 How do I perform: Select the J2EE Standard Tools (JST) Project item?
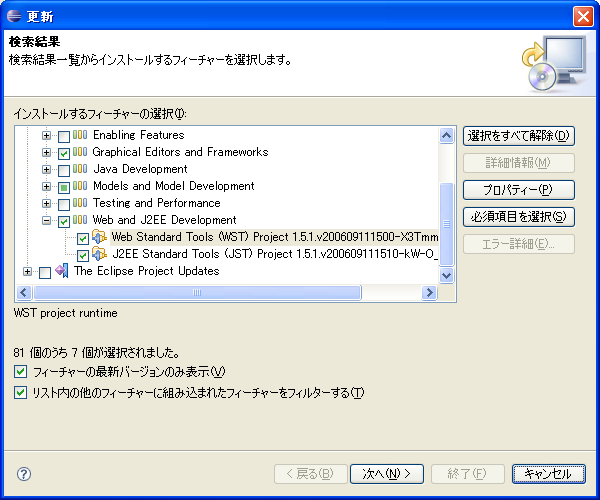pyautogui.click(x=270, y=255)
